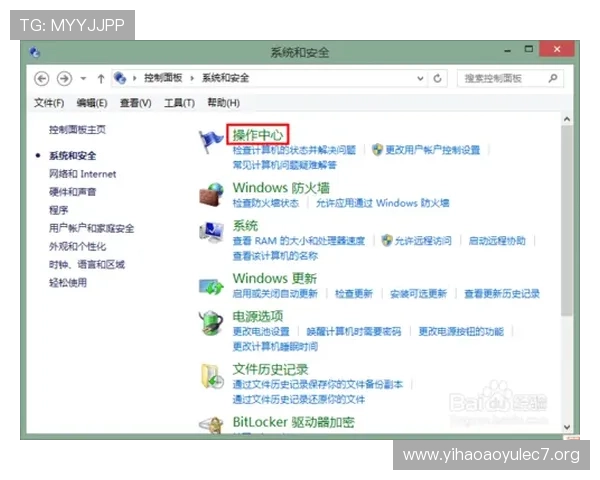Screen dimensions: 600x480
Task: Click the scrollbar down arrow
Action: pos(567,427)
